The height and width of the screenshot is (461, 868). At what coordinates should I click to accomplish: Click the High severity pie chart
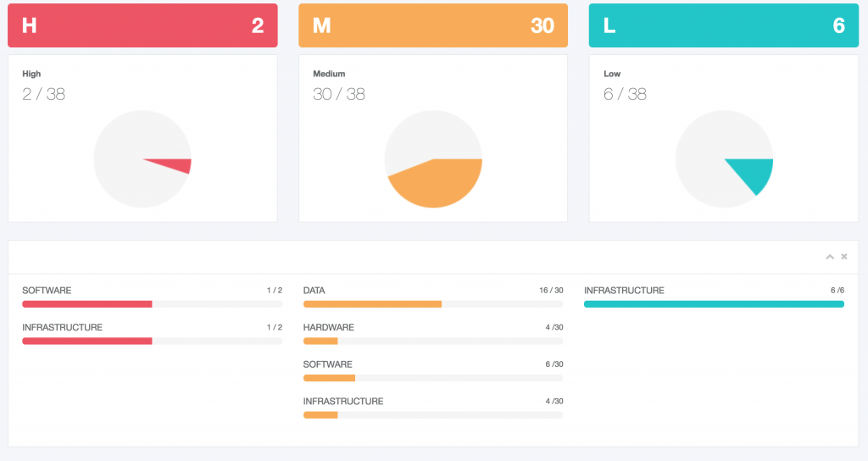tap(142, 158)
